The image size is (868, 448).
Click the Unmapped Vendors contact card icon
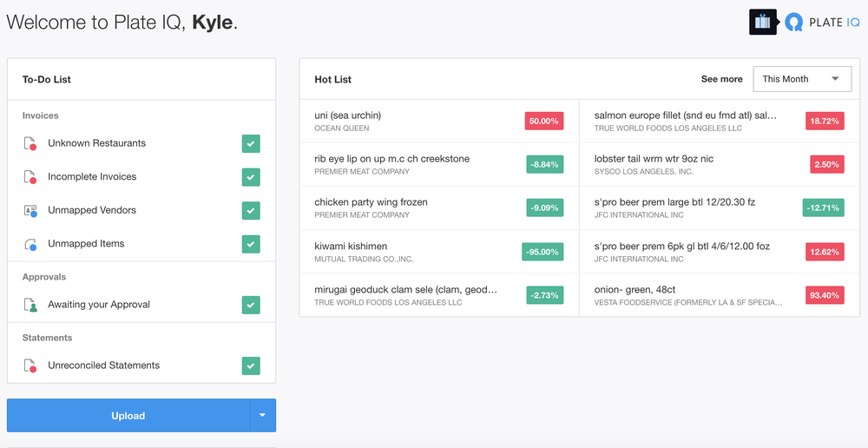click(x=30, y=211)
